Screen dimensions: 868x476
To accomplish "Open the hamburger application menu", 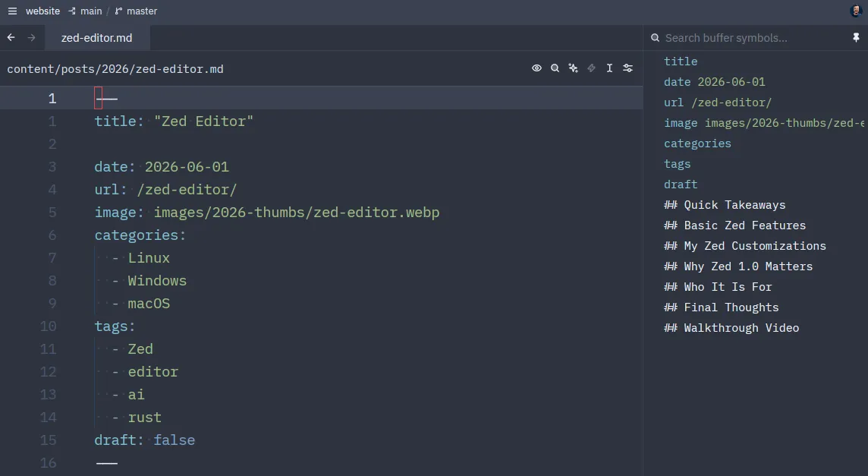I will pyautogui.click(x=12, y=11).
